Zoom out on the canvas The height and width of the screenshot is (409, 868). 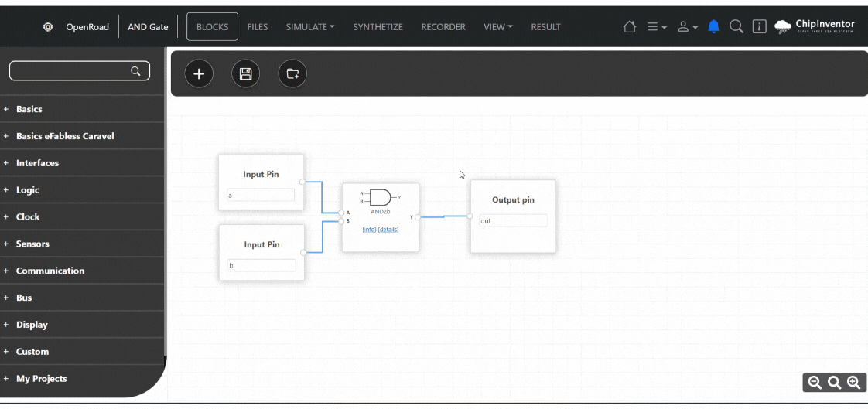(815, 383)
